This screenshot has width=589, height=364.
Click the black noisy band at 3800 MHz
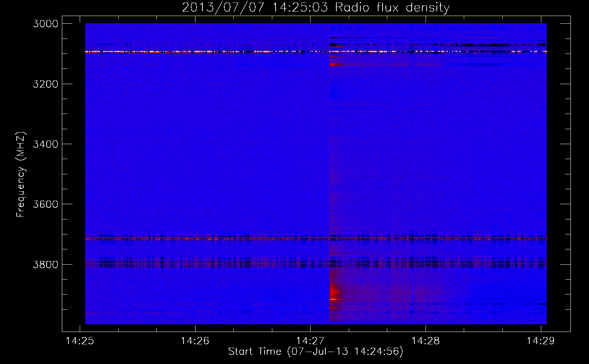(316, 262)
